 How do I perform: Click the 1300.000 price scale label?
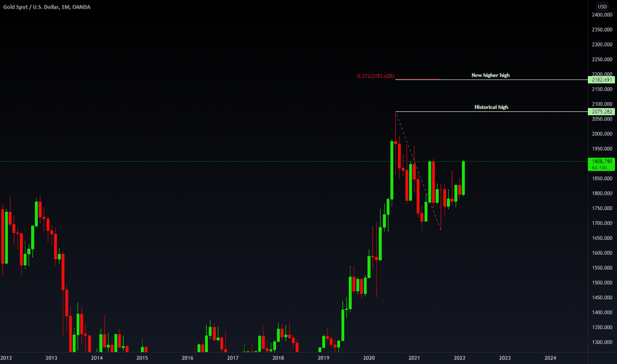tap(602, 342)
